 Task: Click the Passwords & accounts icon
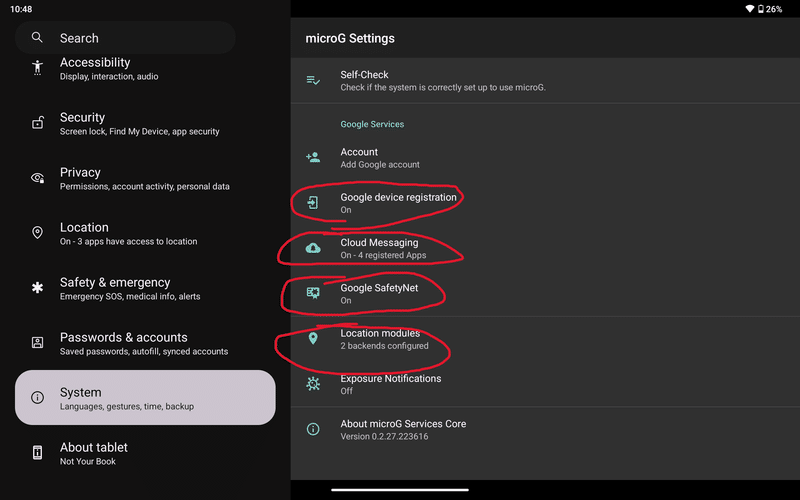[37, 342]
